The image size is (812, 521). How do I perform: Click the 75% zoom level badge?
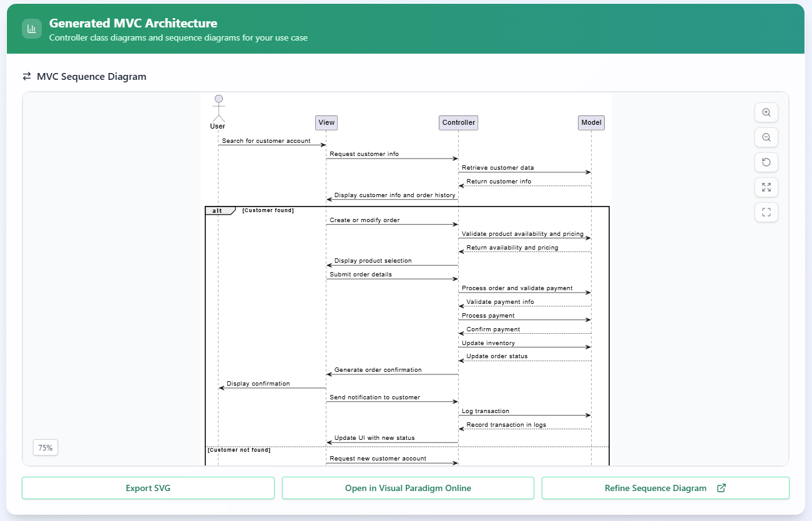(x=45, y=447)
